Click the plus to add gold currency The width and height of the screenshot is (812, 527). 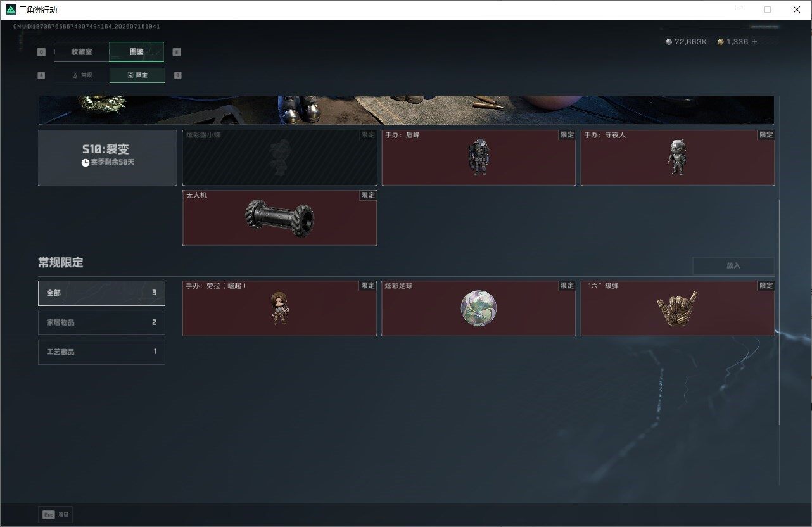pos(754,42)
